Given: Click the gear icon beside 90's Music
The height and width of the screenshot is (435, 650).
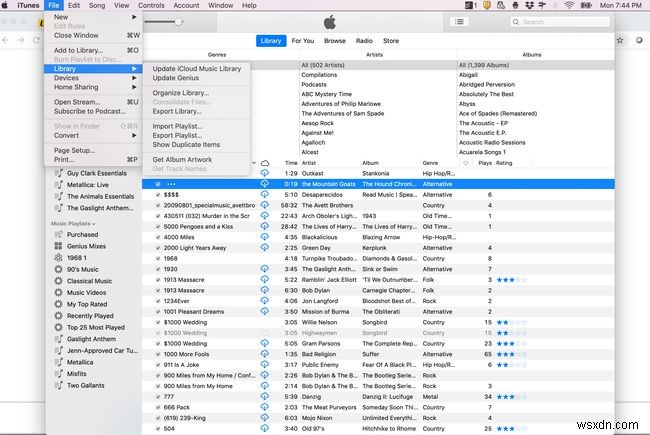Looking at the screenshot, I should tap(58, 269).
